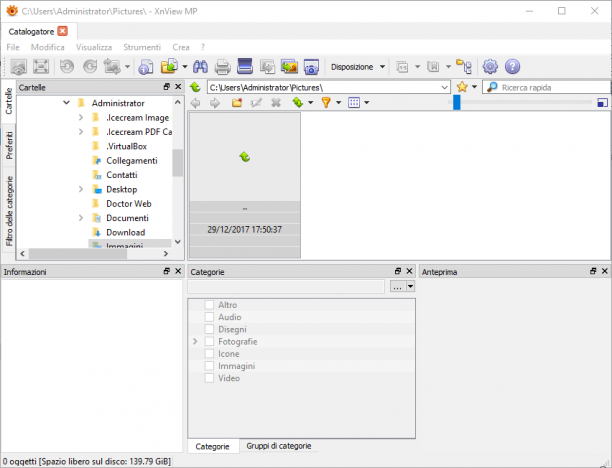Click the folder tree layout icon
This screenshot has width=612, height=468.
click(464, 67)
